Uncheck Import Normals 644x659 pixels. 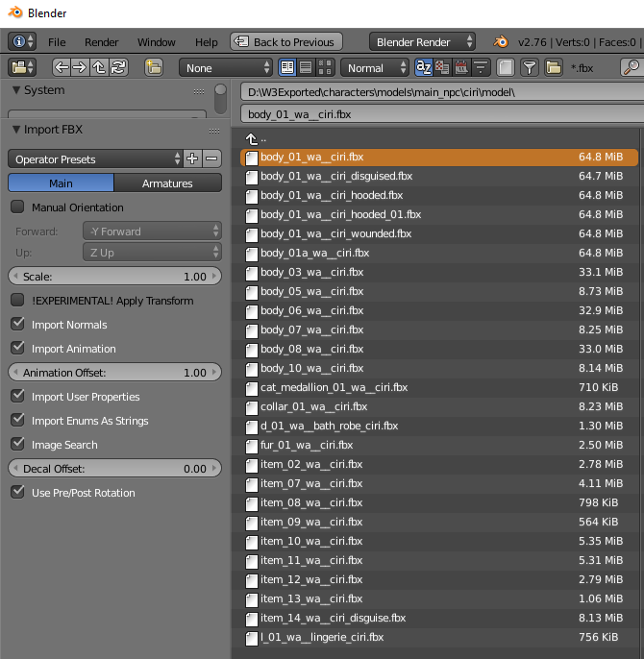coord(17,324)
